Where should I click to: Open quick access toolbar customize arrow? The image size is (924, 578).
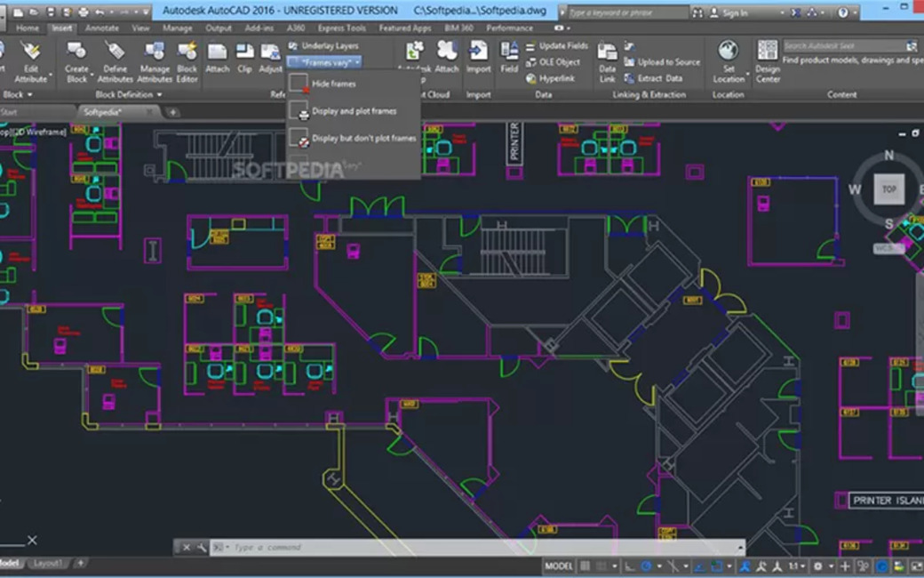(x=146, y=12)
